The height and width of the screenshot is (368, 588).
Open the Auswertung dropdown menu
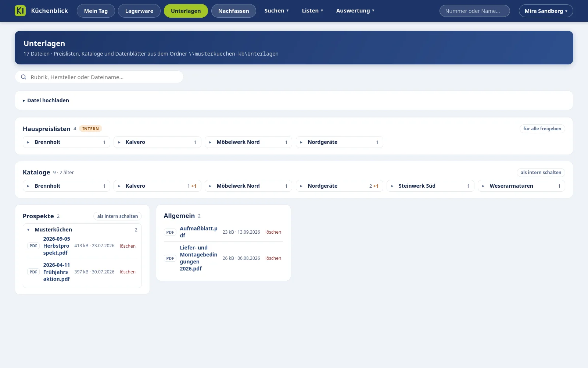click(x=355, y=11)
